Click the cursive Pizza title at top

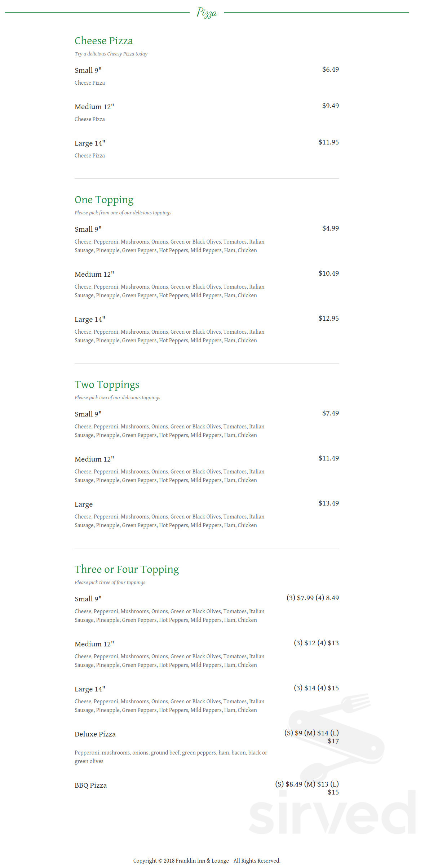(x=207, y=13)
